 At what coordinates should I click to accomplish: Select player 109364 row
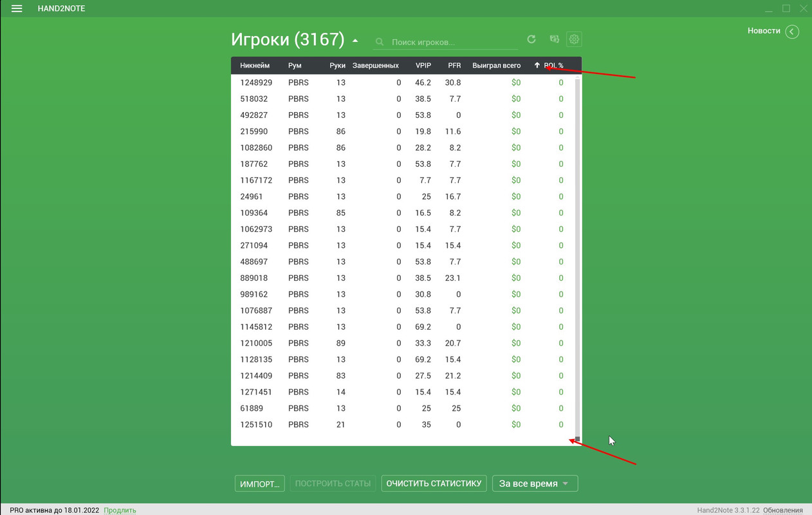(402, 213)
